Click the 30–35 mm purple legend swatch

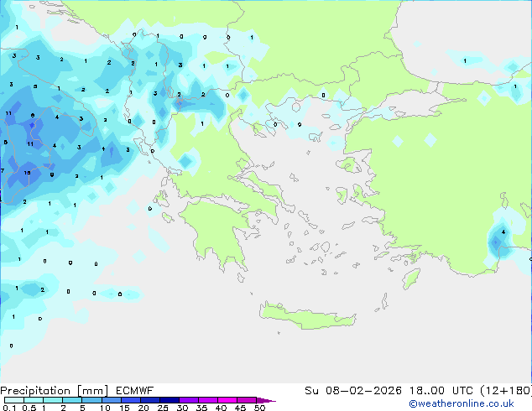(x=188, y=400)
